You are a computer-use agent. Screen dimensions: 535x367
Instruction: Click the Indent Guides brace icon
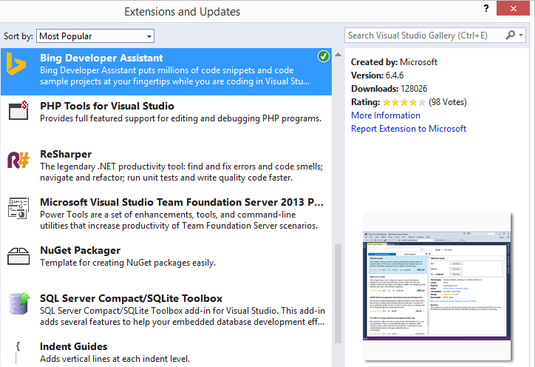point(18,352)
